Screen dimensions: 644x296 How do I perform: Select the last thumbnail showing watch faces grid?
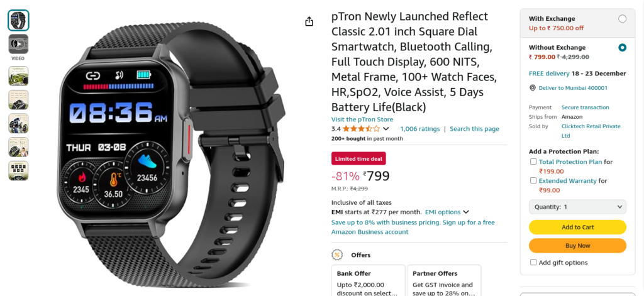click(x=18, y=170)
